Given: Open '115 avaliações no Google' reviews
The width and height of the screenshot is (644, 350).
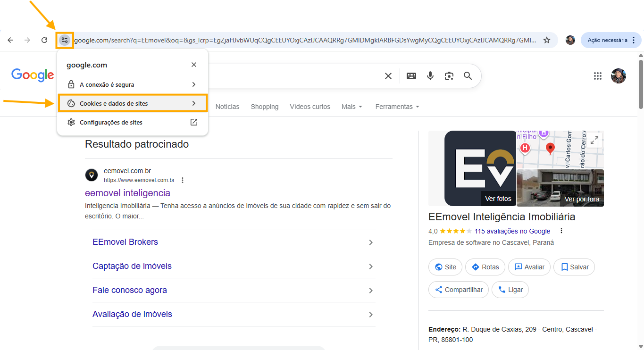Looking at the screenshot, I should click(512, 231).
